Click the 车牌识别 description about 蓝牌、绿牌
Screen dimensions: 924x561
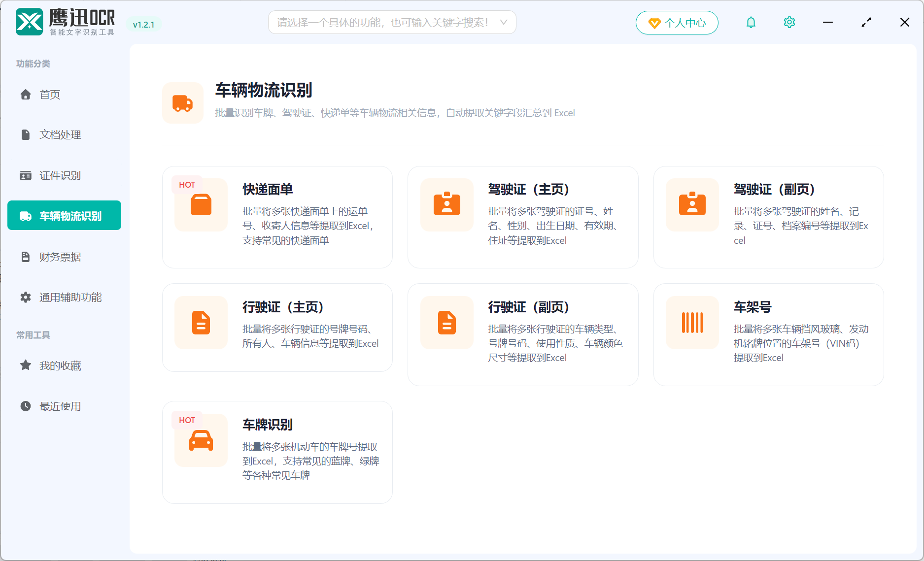pos(310,461)
